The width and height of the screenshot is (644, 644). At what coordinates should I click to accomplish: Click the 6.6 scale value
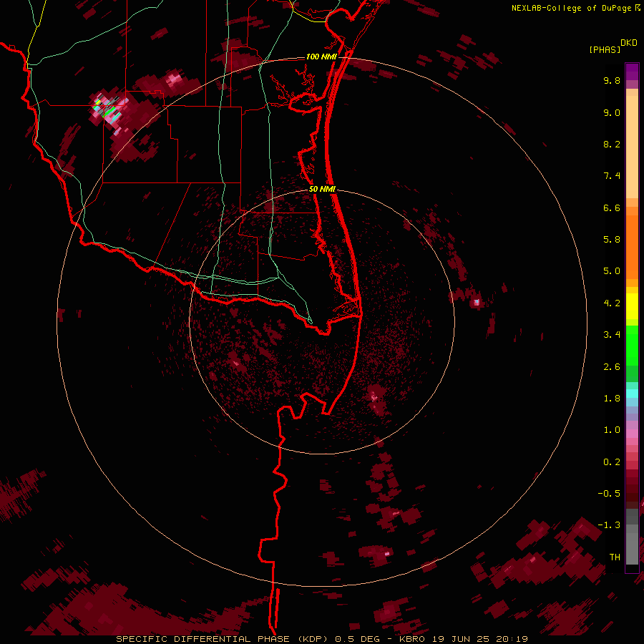(612, 208)
